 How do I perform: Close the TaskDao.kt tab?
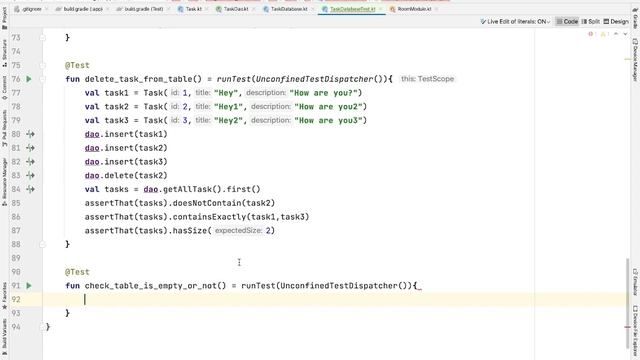coord(253,9)
